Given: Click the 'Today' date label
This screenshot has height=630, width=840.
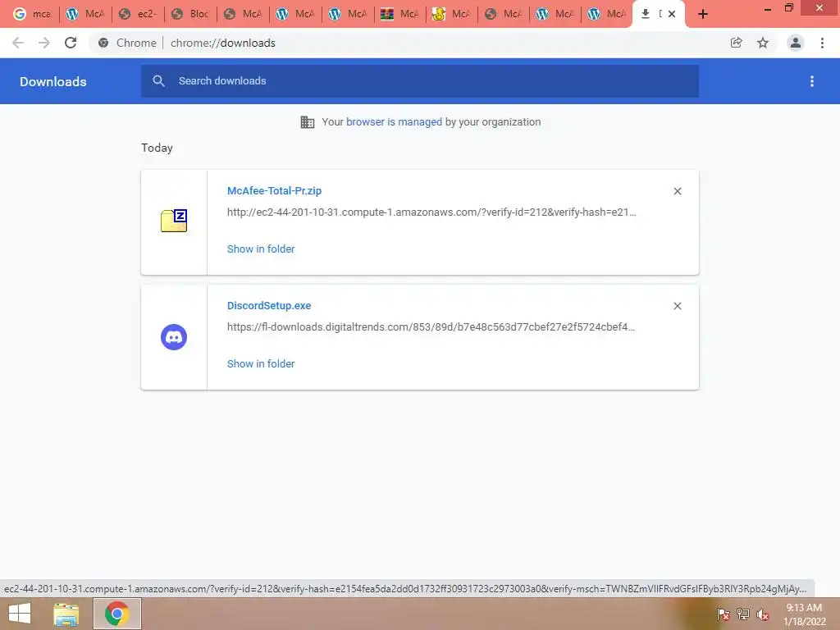Looking at the screenshot, I should (x=157, y=148).
